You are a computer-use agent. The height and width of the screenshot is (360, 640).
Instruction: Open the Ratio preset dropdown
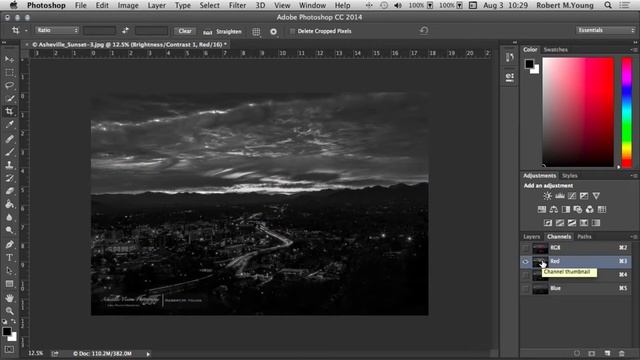(57, 30)
